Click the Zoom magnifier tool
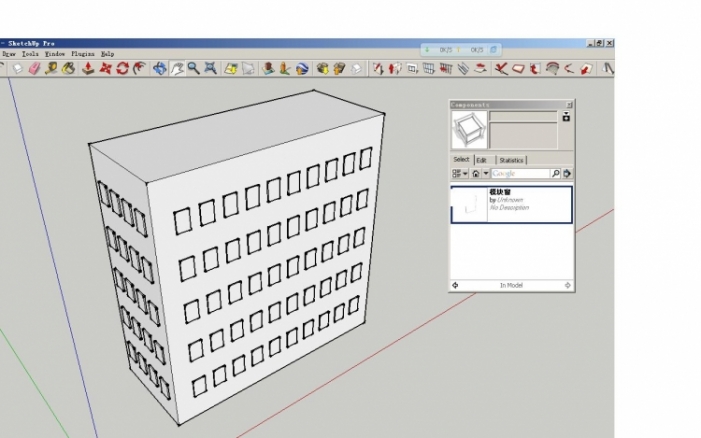This screenshot has width=701, height=438. 193,69
